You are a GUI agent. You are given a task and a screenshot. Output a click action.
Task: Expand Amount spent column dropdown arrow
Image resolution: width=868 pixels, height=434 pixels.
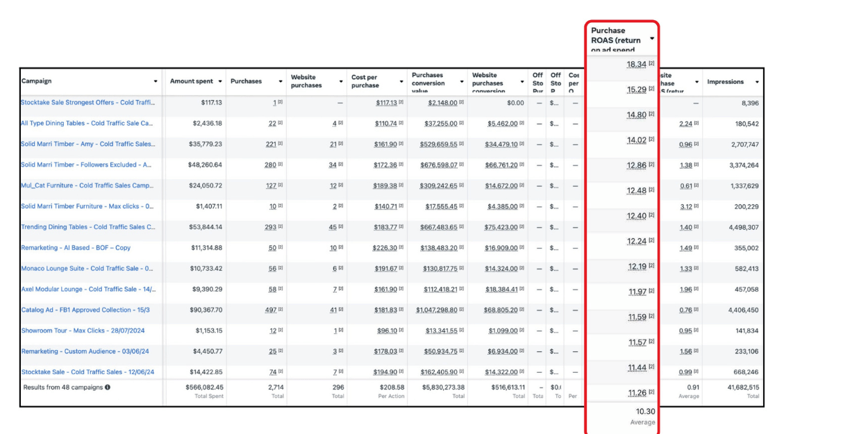click(220, 81)
